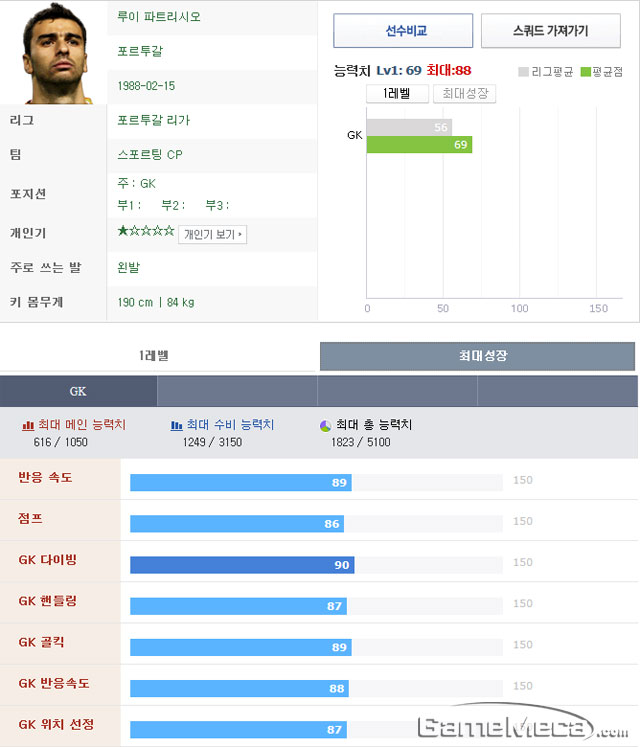This screenshot has height=747, width=640.
Task: Click the 개인기 star rating
Action: click(x=146, y=231)
